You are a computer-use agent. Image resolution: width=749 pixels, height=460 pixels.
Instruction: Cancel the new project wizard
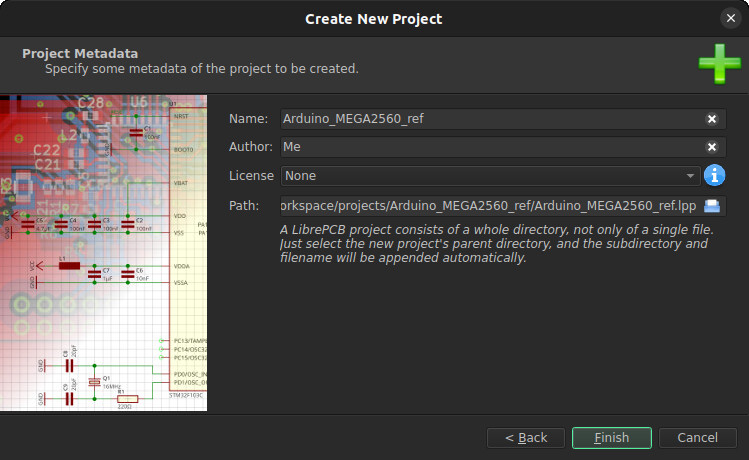tap(697, 438)
